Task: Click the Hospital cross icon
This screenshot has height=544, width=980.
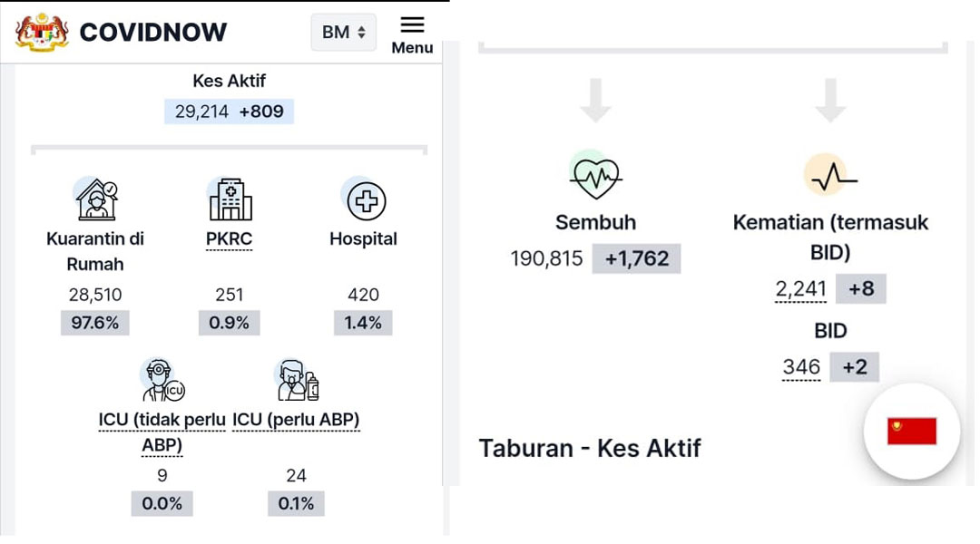Action: click(x=365, y=199)
